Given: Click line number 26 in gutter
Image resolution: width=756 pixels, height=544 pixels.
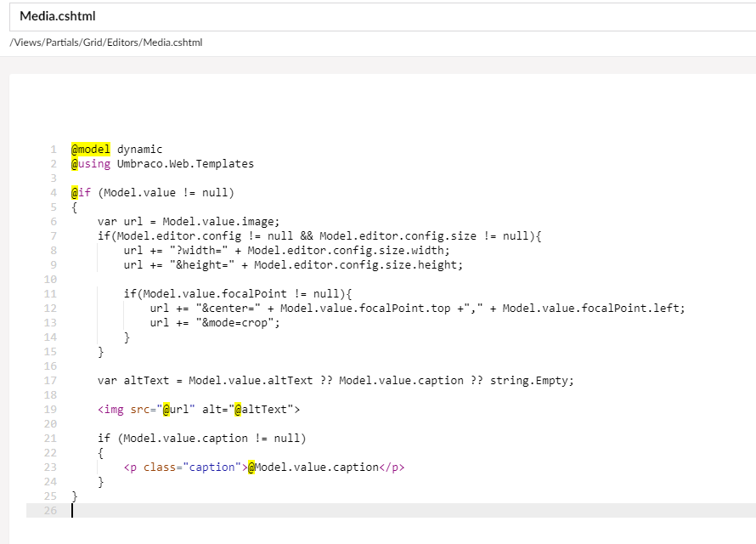Looking at the screenshot, I should (50, 511).
